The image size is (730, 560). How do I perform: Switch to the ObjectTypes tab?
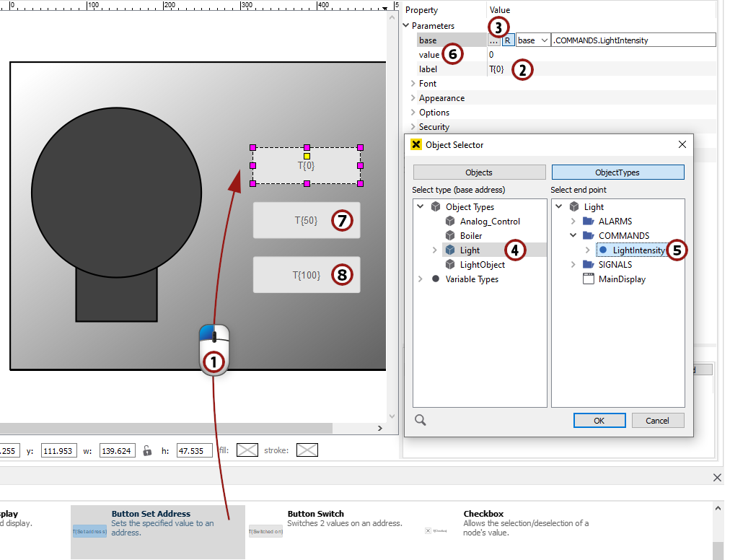617,172
